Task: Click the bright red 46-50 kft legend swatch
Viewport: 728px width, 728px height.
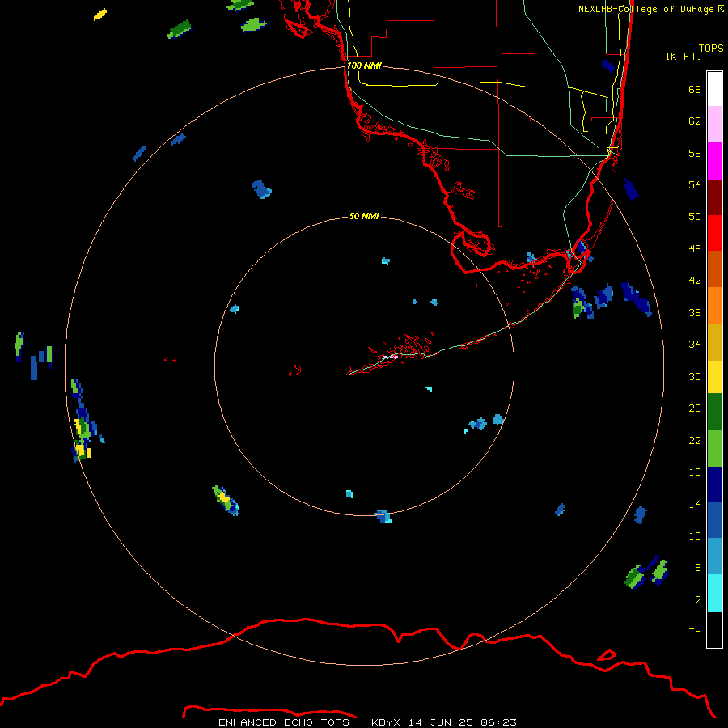Action: click(x=714, y=233)
